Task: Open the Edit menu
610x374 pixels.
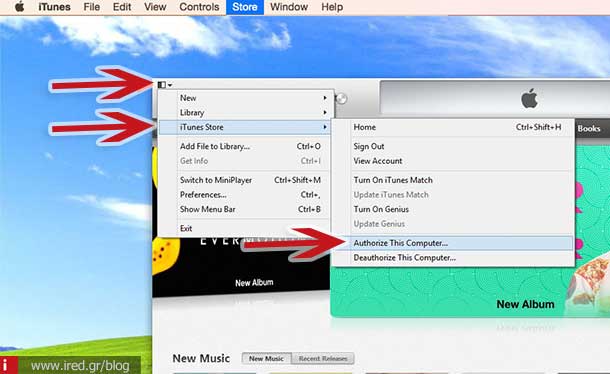Action: 122,7
